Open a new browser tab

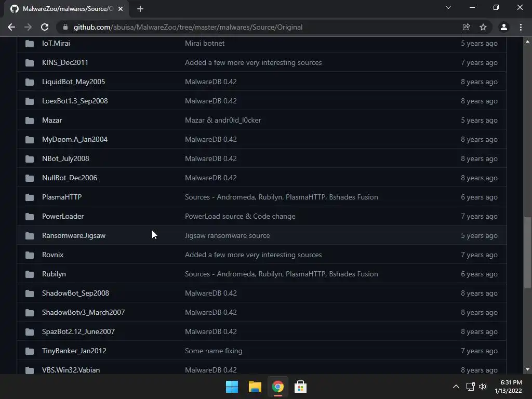coord(140,9)
